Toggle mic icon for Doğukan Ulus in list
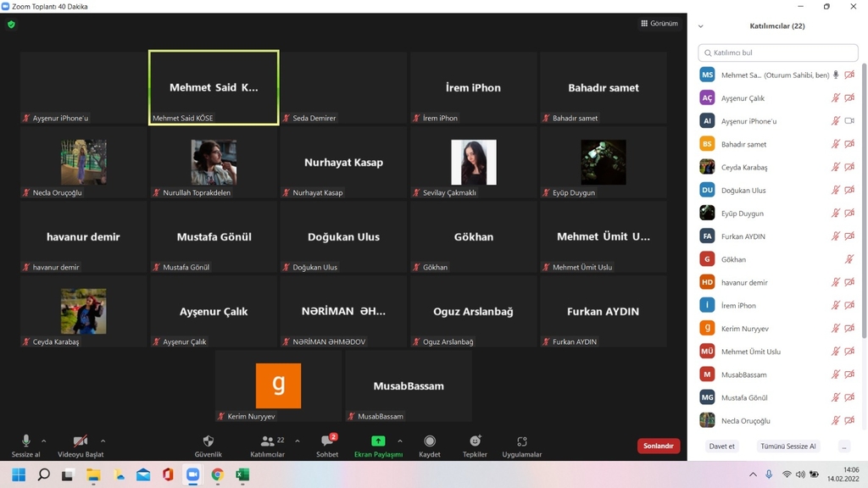The image size is (868, 488). point(835,190)
